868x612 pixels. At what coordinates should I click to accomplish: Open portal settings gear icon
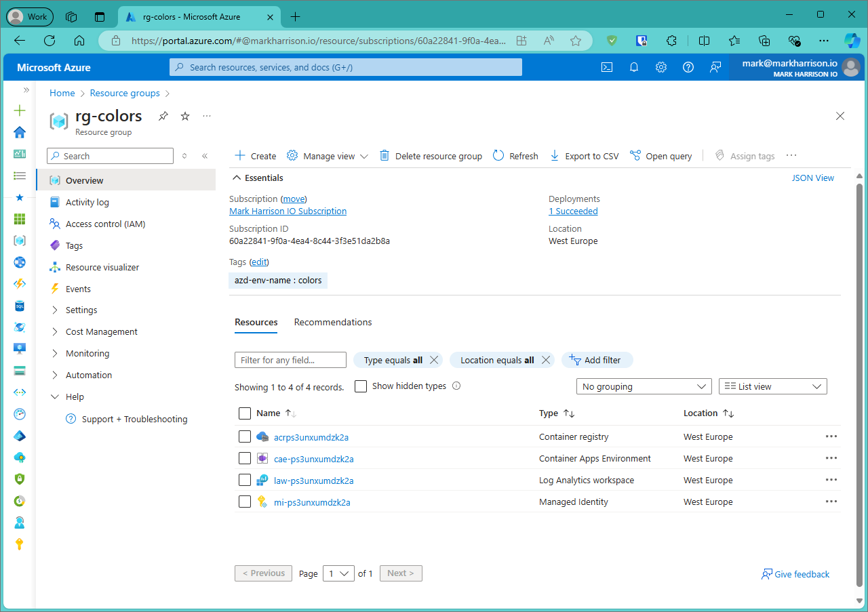(661, 67)
